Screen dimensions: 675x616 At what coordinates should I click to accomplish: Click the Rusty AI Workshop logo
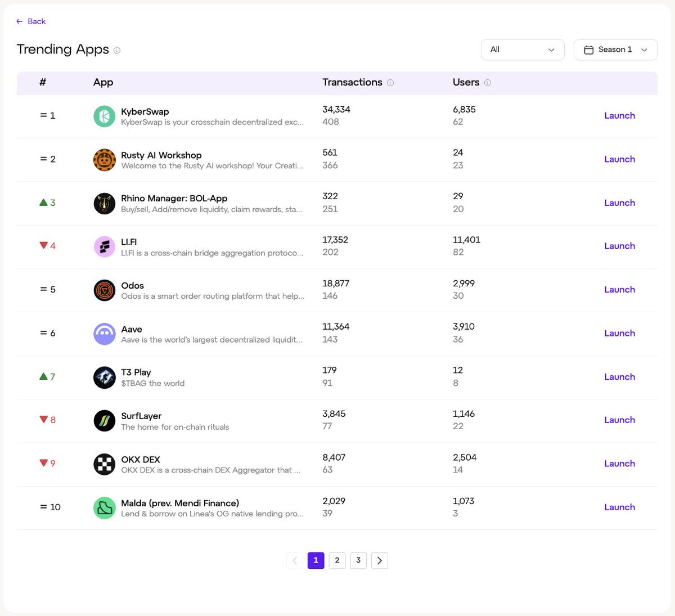104,160
